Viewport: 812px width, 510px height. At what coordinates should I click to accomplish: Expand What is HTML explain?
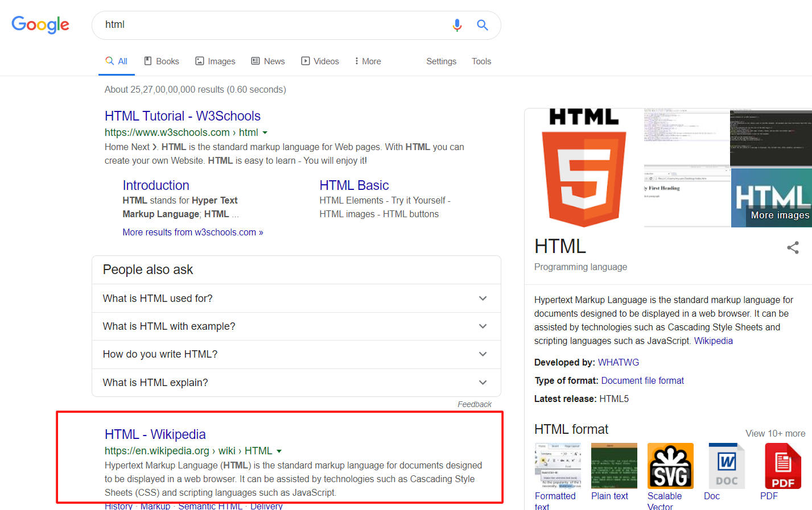pyautogui.click(x=296, y=383)
